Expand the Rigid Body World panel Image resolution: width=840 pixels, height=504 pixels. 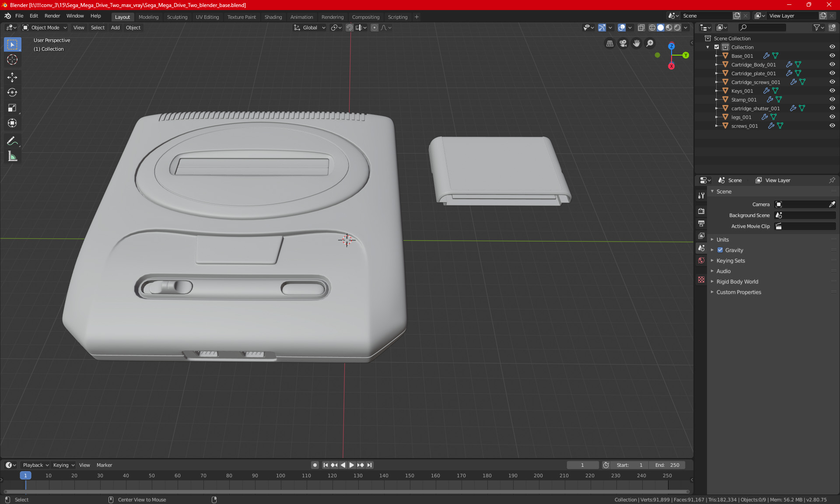coord(737,282)
